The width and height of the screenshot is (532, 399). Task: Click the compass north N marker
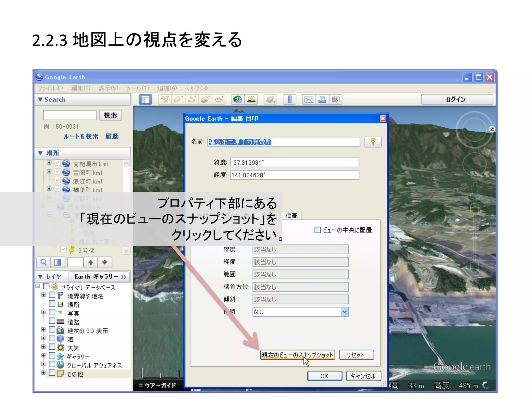click(492, 129)
